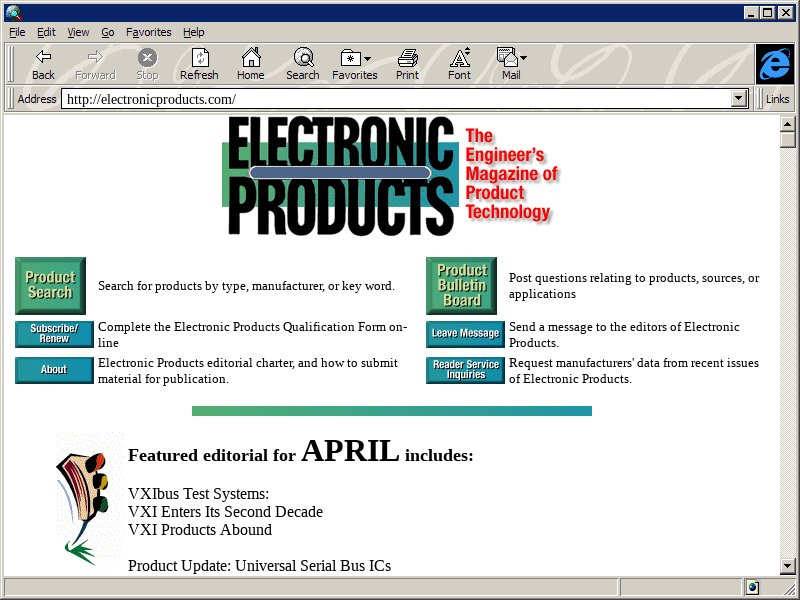800x600 pixels.
Task: Open the View menu
Action: (x=78, y=32)
